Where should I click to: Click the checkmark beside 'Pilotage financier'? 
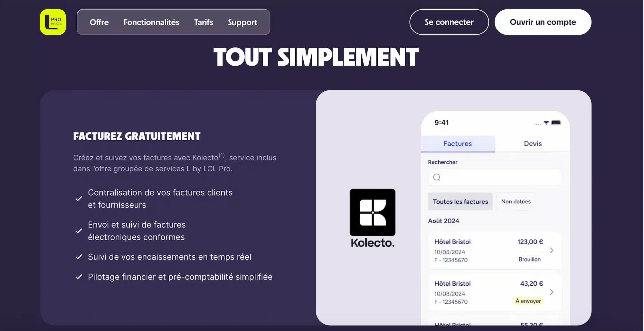(79, 277)
